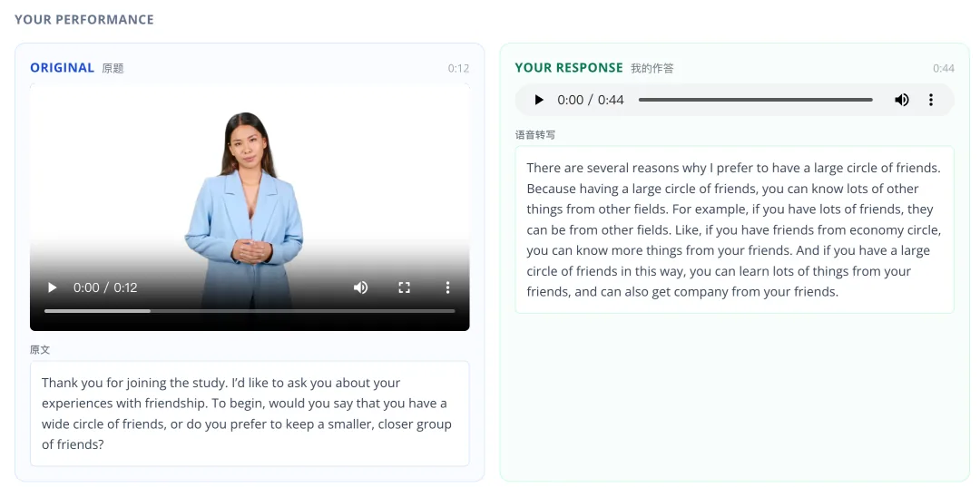Viewport: 980px width, 487px height.
Task: Click the audio time readout 0:00 / 0:44
Action: (x=591, y=100)
